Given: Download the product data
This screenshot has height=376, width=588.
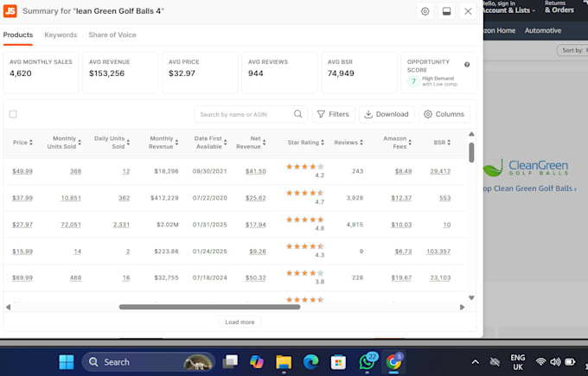Looking at the screenshot, I should 387,114.
